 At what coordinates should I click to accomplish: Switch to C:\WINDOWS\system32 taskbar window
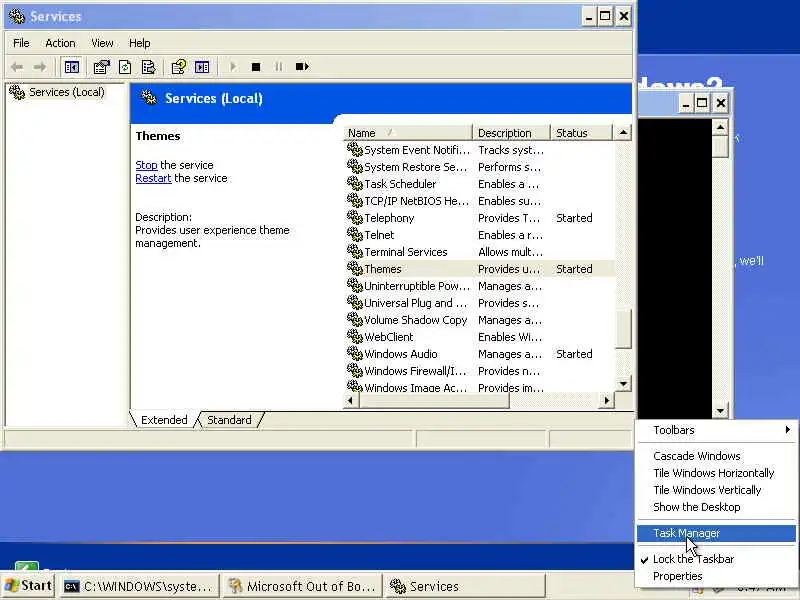(138, 587)
